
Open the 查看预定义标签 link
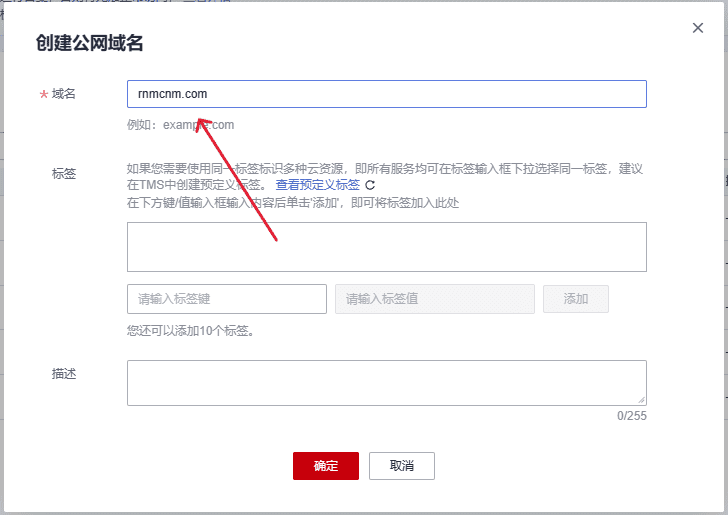pyautogui.click(x=318, y=185)
